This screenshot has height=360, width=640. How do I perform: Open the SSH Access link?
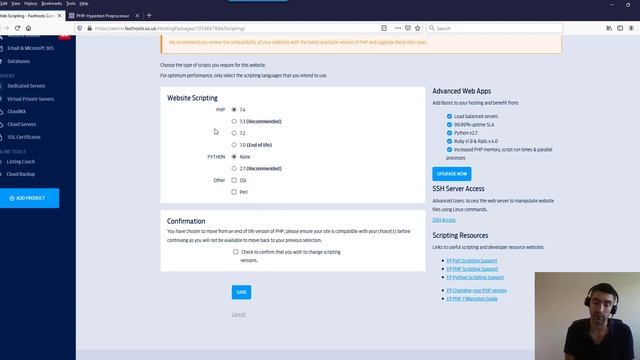pyautogui.click(x=444, y=220)
